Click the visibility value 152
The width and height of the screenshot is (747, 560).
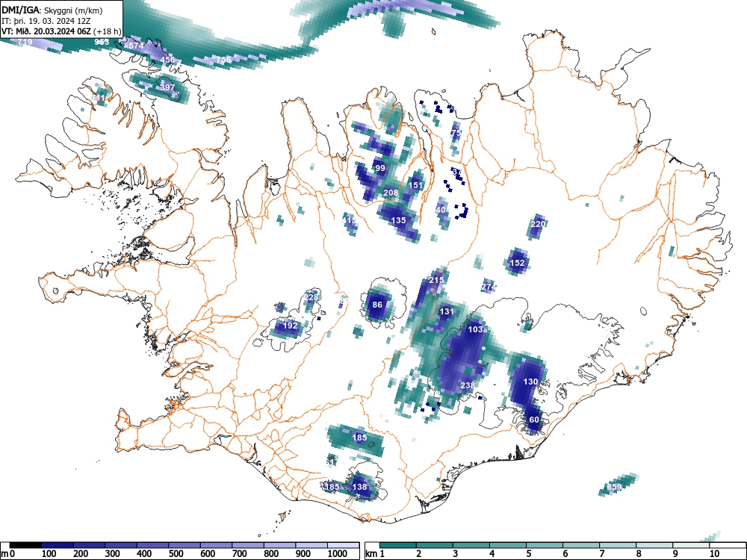tap(518, 263)
